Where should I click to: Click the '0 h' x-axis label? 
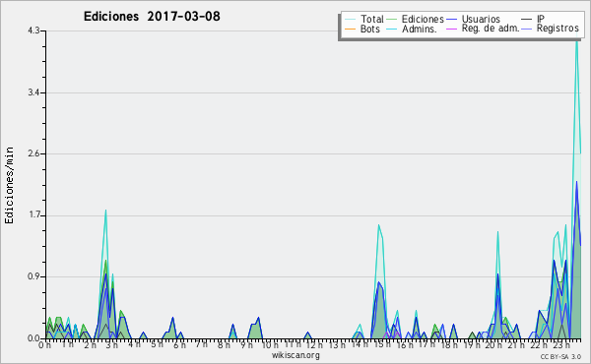[44, 344]
